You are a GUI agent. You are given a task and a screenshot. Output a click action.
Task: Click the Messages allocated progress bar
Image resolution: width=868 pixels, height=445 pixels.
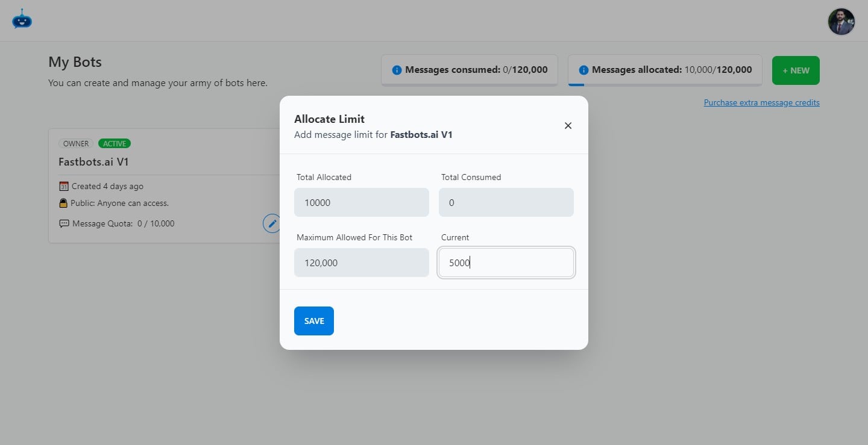coord(665,85)
